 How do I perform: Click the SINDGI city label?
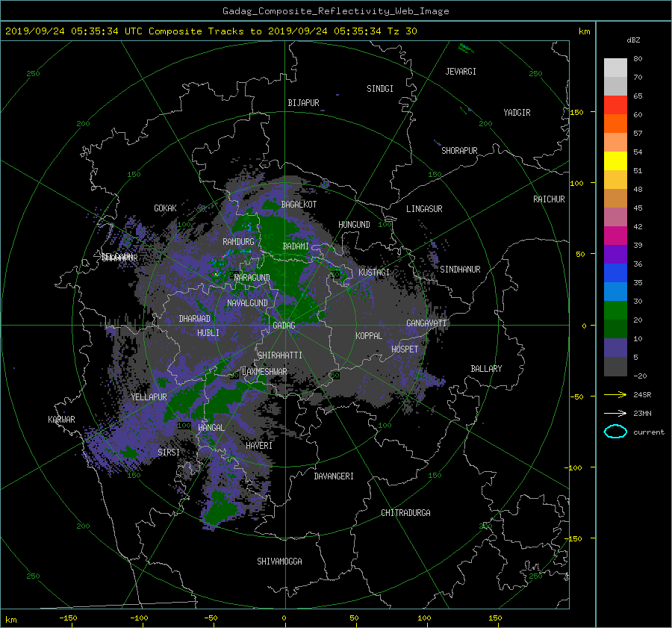click(380, 88)
